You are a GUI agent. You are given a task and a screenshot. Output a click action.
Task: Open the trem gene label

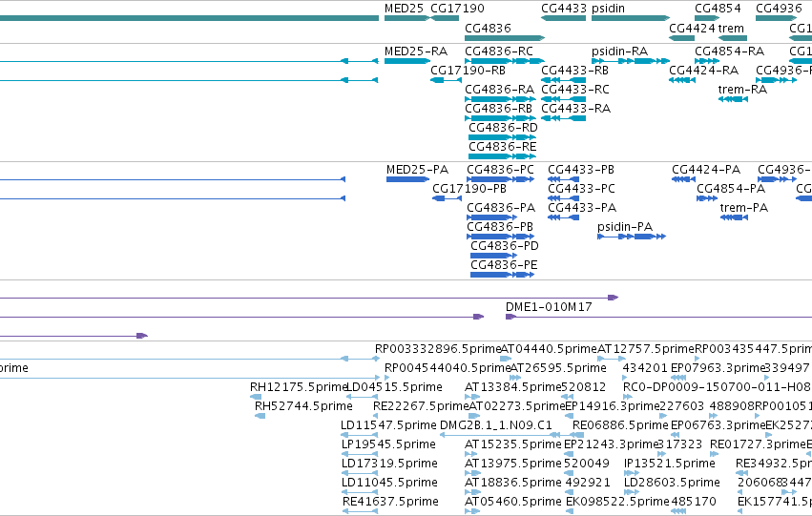click(x=731, y=28)
